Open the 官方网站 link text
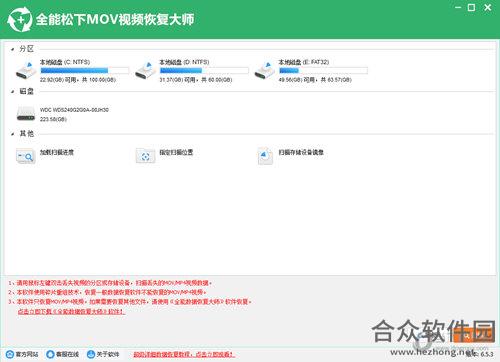Screen dimensions: 500x362 pos(27,354)
